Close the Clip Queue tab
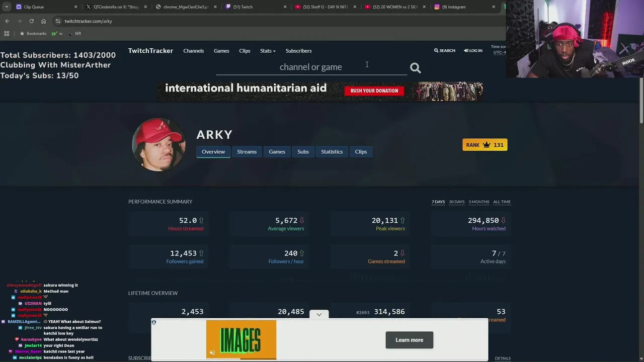Image resolution: width=644 pixels, height=362 pixels. click(x=76, y=7)
